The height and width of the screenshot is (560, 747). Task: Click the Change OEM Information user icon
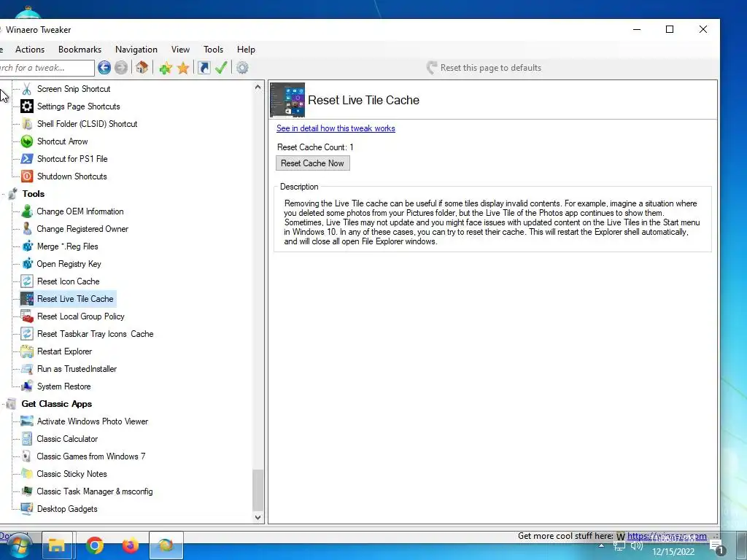point(27,211)
